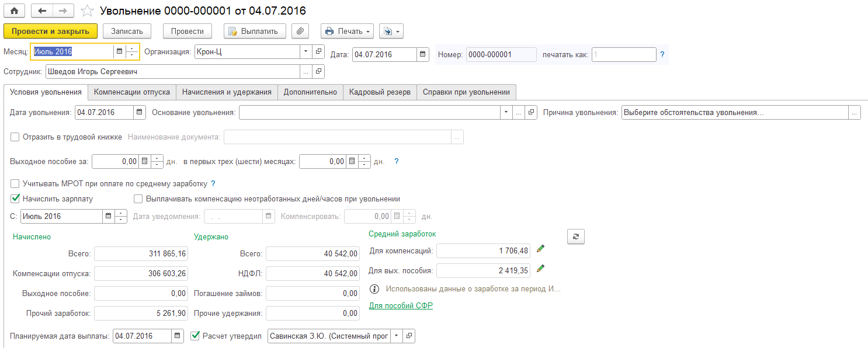Open the Начисления и удержания tab
Viewport: 868px width, 348px height.
(227, 92)
